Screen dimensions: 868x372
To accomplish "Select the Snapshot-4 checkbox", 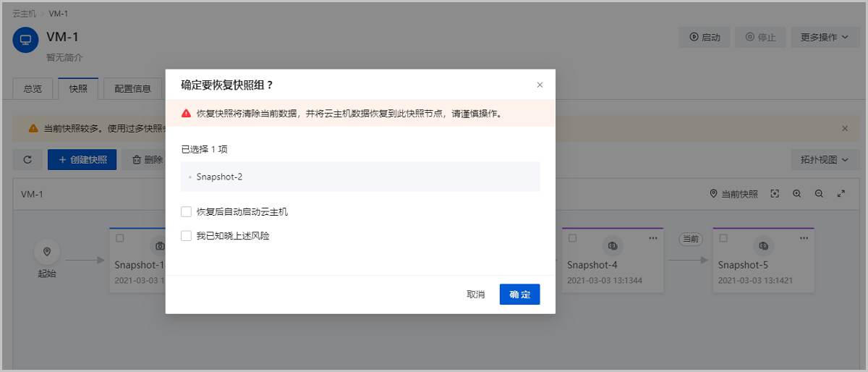I will [572, 238].
